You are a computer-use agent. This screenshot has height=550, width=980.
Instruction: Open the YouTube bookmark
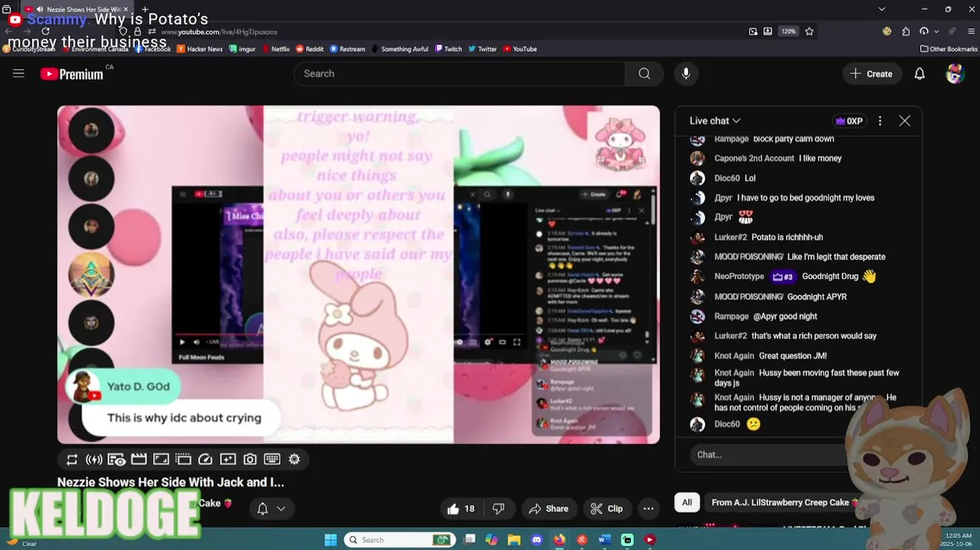519,49
